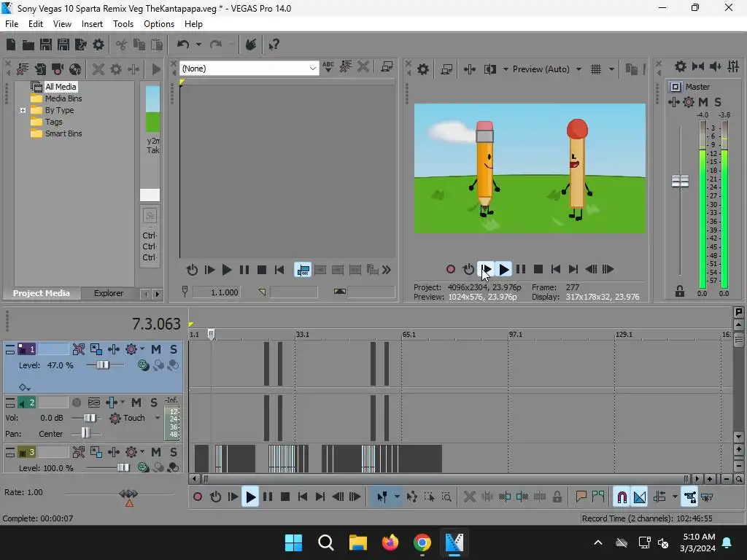Adjust the Master volume fader
This screenshot has height=560, width=747.
[681, 181]
